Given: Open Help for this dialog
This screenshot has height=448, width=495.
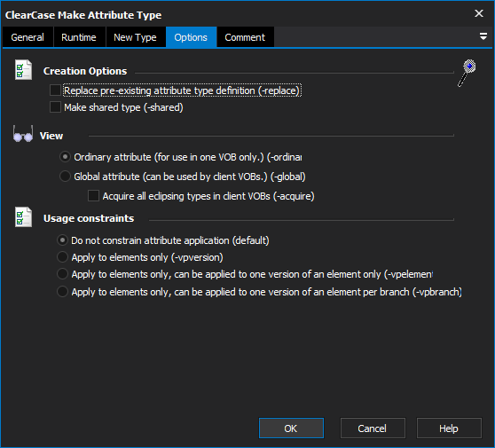Looking at the screenshot, I should (449, 428).
